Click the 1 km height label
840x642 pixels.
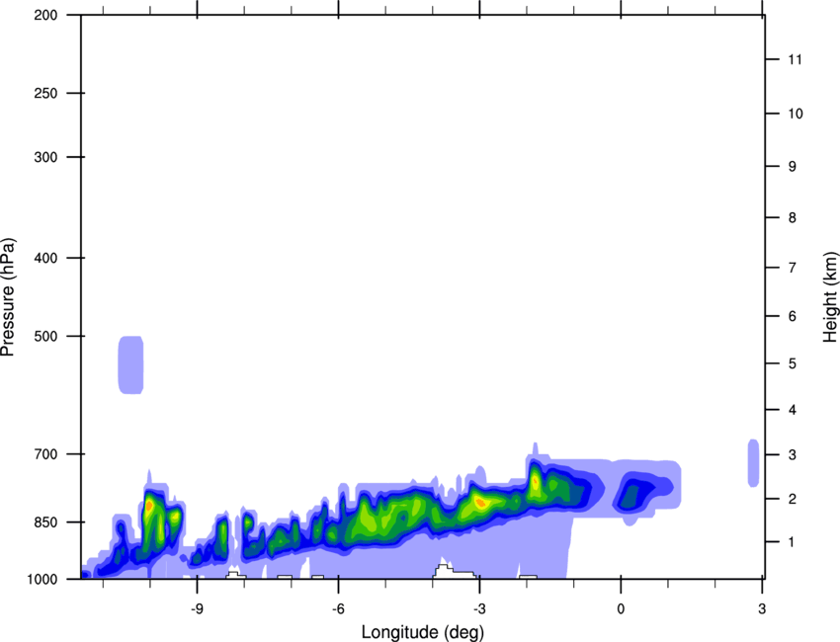click(792, 542)
